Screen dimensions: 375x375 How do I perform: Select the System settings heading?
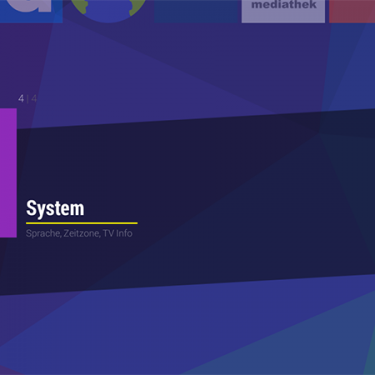55,208
